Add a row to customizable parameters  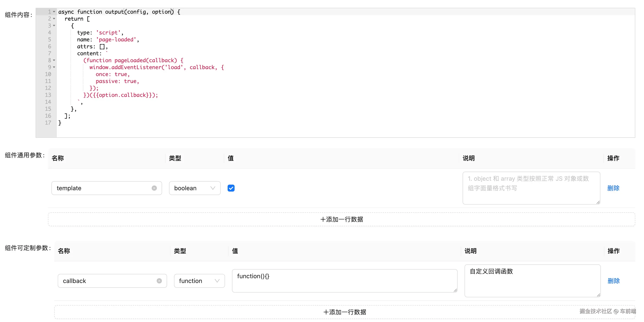point(345,312)
